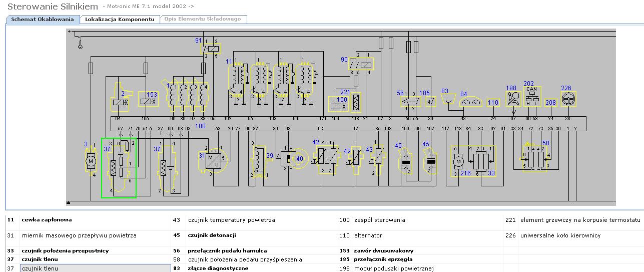644x272 pixels.
Task: Click thermostat heater element 221
Action: click(x=356, y=101)
